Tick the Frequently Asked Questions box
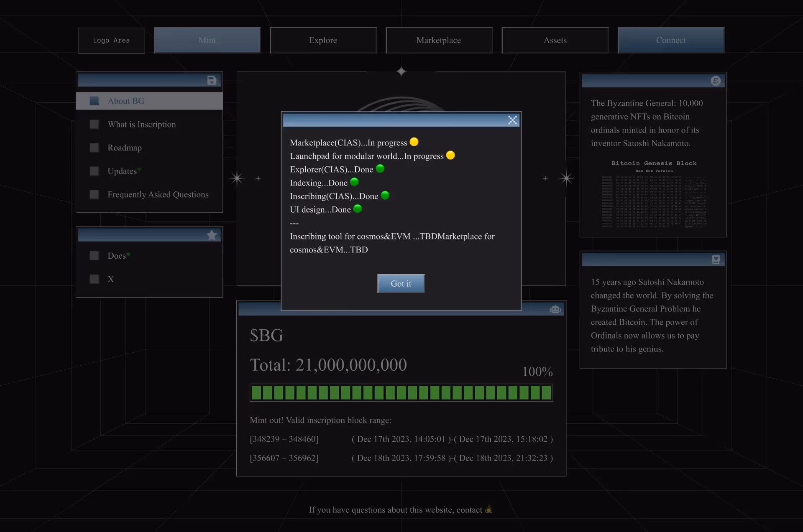803x532 pixels. pos(95,195)
